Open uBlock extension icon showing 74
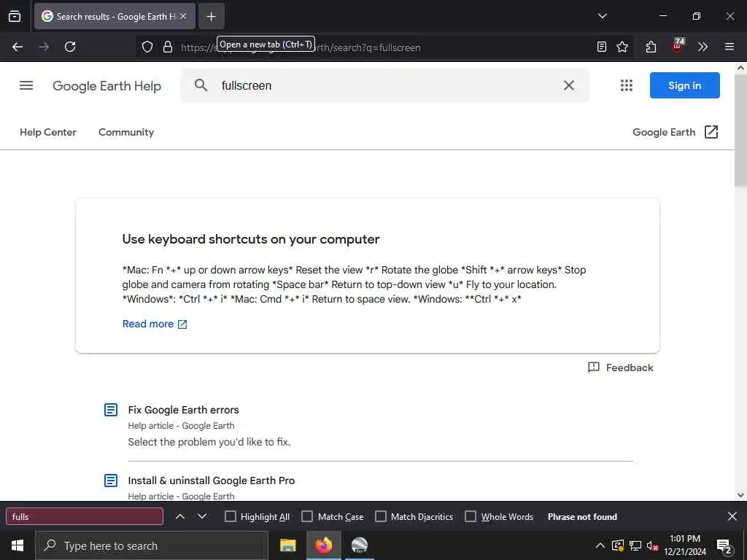Screen dimensions: 747x560 [x=678, y=45]
